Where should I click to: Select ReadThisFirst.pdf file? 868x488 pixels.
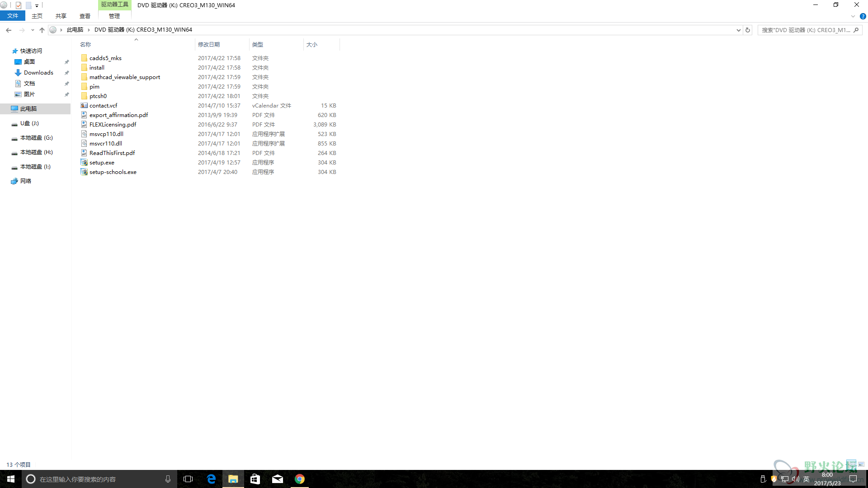112,153
